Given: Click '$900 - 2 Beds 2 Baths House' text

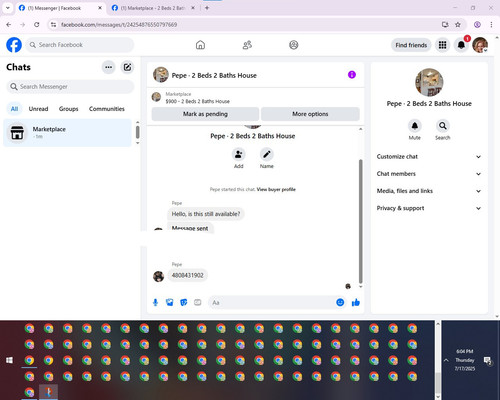Looking at the screenshot, I should pyautogui.click(x=198, y=101).
